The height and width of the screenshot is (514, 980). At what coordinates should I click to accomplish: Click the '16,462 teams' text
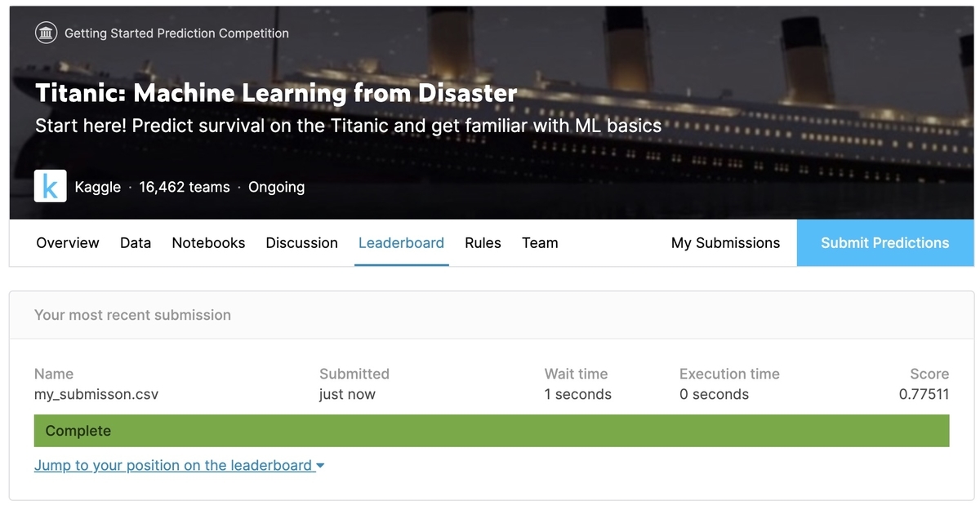tap(185, 187)
